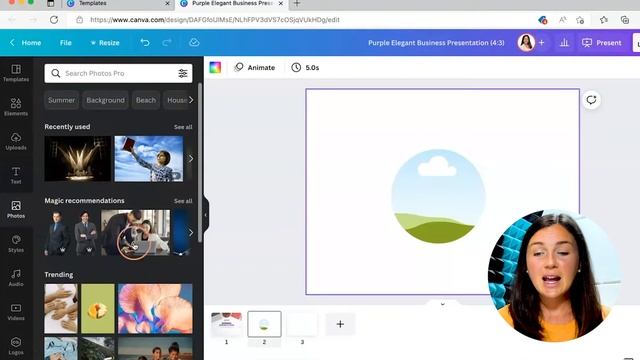Close the Templates browser tab
The image size is (640, 360).
(167, 4)
